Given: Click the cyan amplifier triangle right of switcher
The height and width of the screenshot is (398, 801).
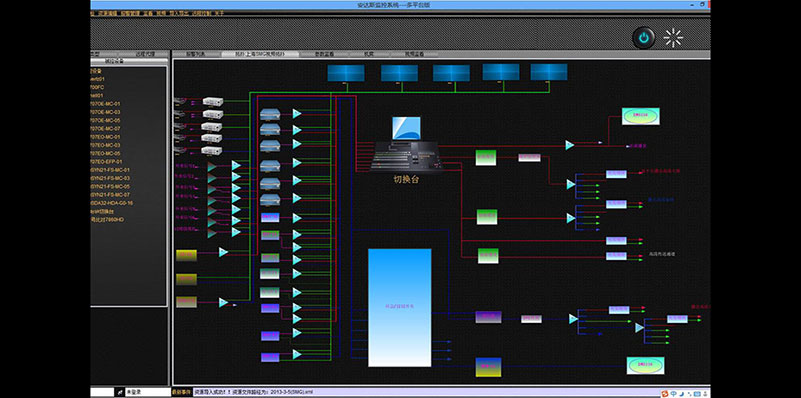Looking at the screenshot, I should (x=570, y=146).
